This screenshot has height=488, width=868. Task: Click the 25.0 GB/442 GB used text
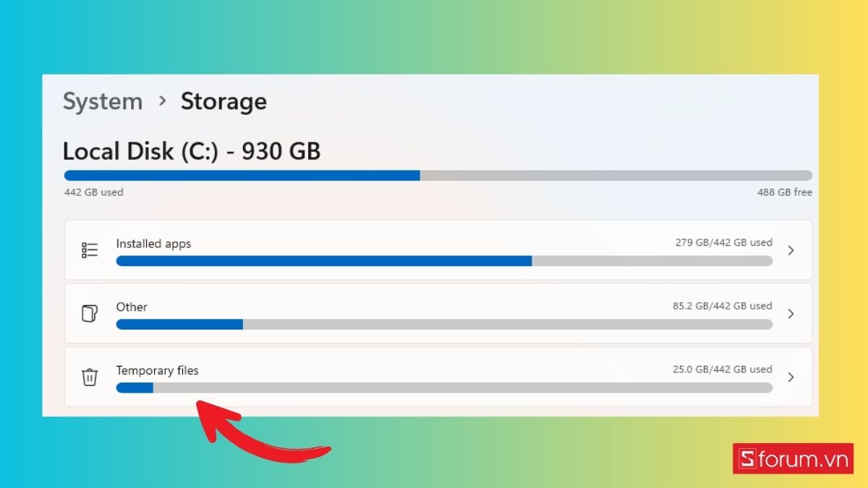pyautogui.click(x=723, y=369)
